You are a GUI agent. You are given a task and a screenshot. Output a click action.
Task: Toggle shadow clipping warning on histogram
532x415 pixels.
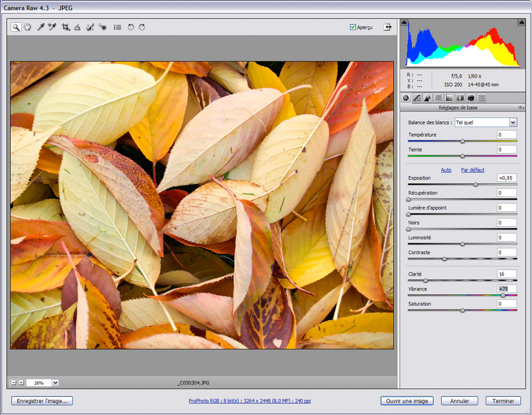tap(404, 22)
